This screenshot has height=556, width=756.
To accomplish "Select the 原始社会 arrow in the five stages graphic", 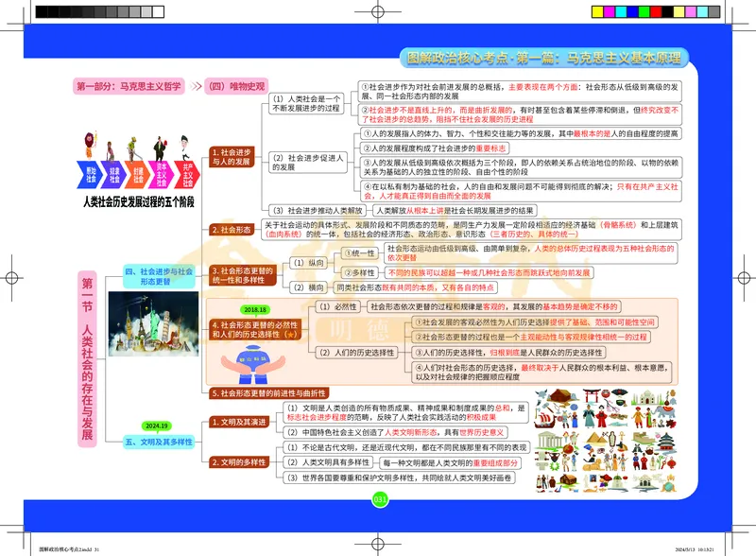I will (89, 175).
